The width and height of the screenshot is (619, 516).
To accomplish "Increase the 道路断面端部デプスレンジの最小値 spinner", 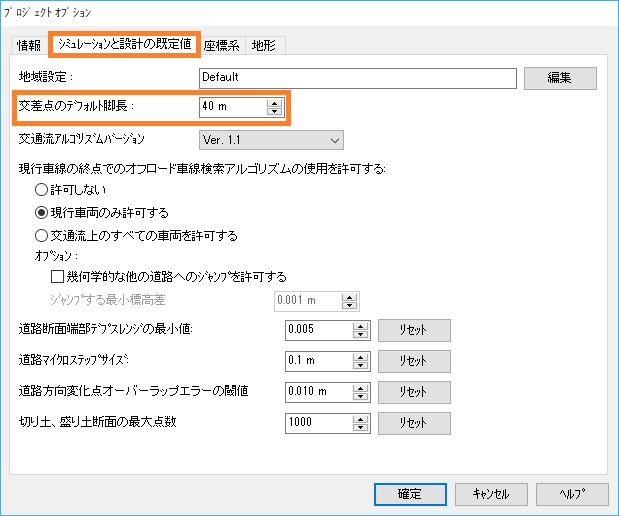I will click(x=360, y=326).
